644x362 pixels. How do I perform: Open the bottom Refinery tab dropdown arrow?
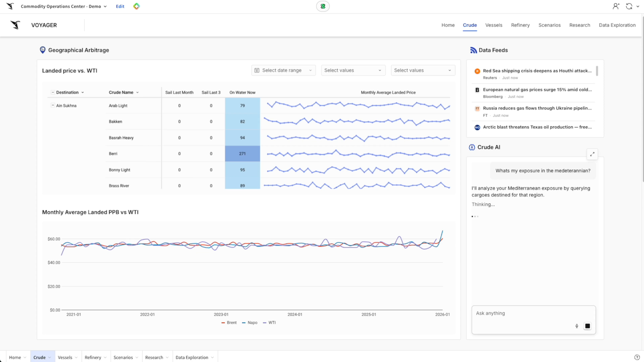(x=105, y=357)
